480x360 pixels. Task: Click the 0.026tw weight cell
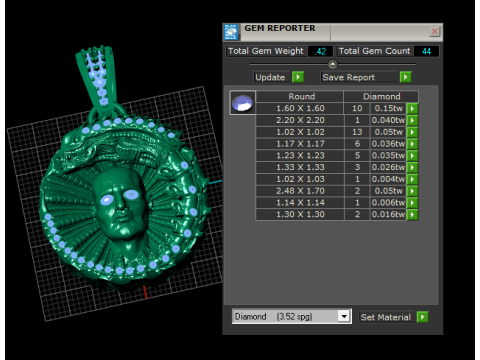(x=388, y=167)
